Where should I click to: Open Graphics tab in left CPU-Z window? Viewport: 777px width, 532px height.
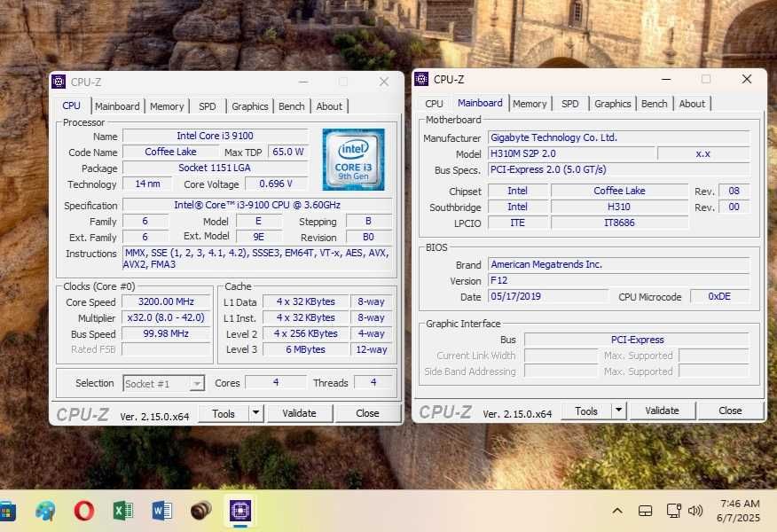coord(250,106)
